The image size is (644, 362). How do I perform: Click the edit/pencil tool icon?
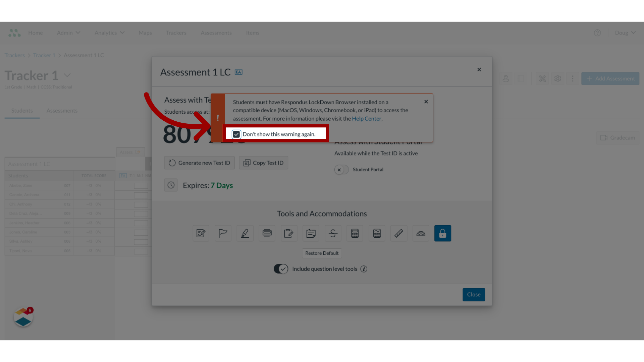[245, 233]
